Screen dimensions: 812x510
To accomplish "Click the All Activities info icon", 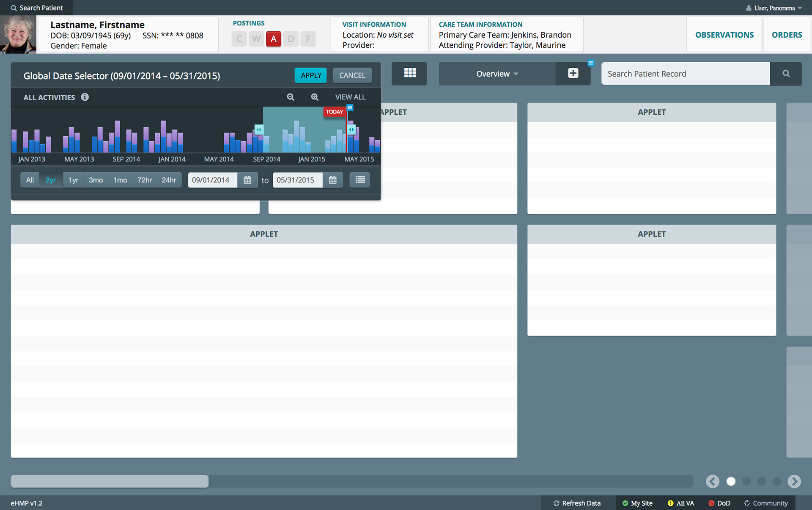I will click(85, 97).
